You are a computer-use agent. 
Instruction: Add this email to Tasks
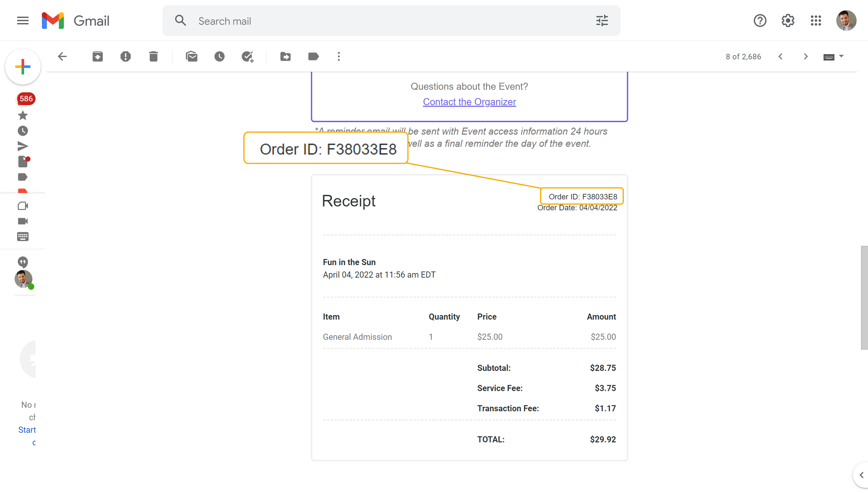click(x=247, y=57)
